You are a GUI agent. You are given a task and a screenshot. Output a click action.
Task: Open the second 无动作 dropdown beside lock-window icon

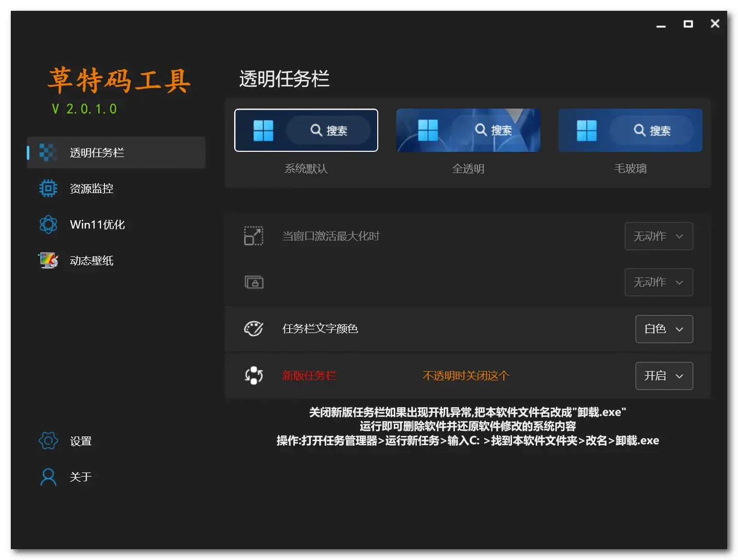point(658,282)
